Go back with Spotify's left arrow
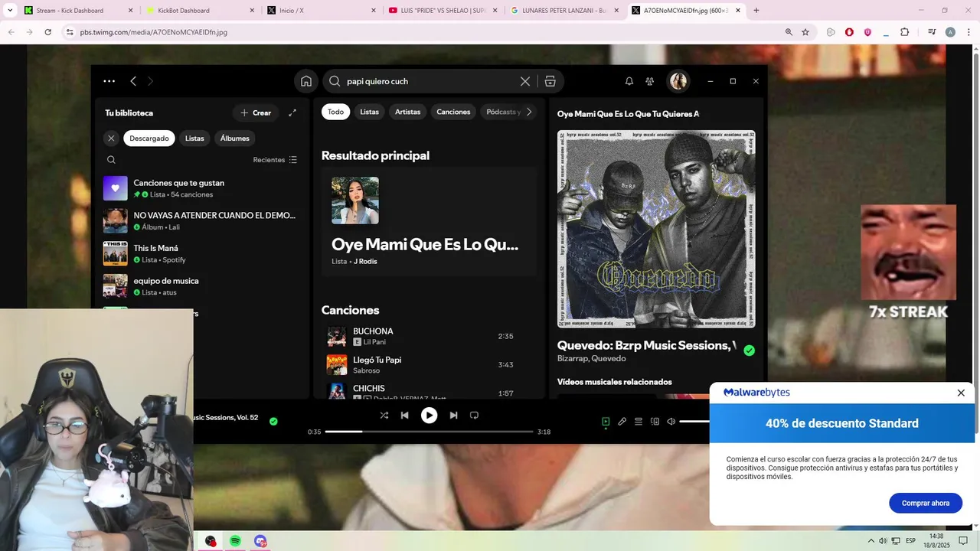The height and width of the screenshot is (551, 980). point(133,81)
